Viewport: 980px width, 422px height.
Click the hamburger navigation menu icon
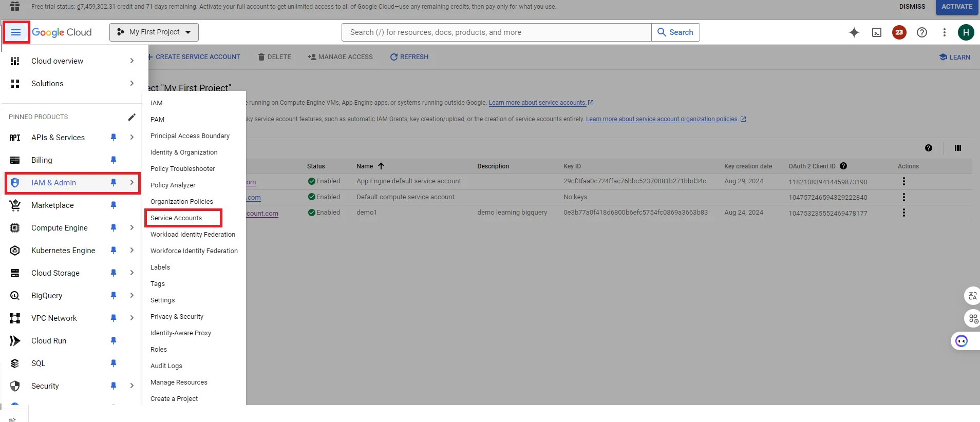tap(16, 32)
